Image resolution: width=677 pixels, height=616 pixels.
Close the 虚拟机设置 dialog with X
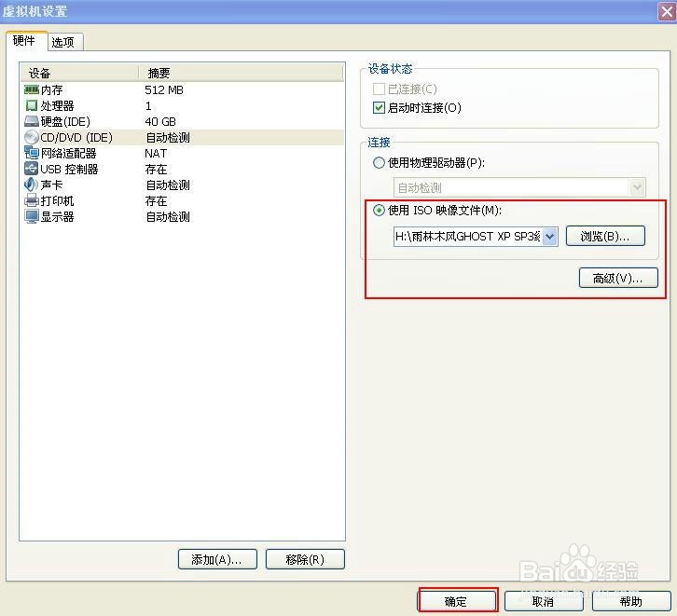(667, 11)
